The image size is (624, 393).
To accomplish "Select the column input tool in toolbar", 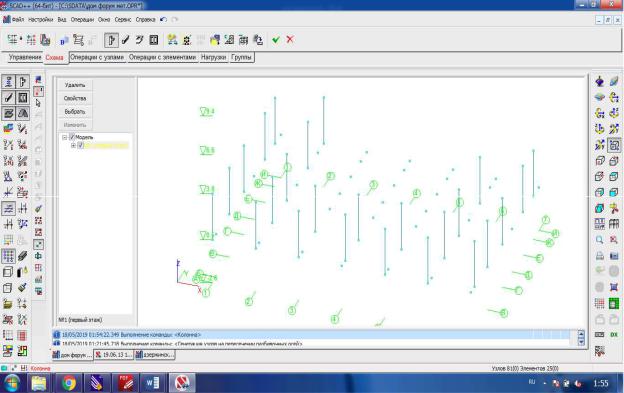I will [111, 40].
